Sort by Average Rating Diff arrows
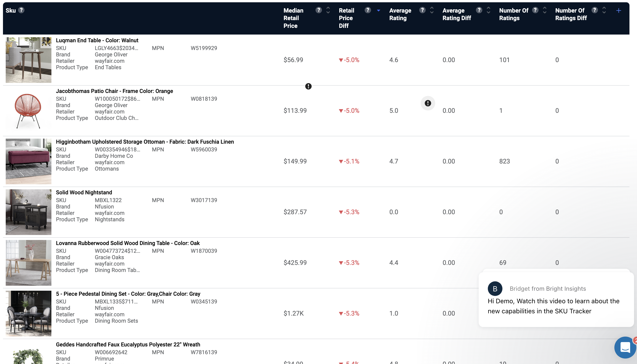Image resolution: width=637 pixels, height=364 pixels. (x=488, y=10)
